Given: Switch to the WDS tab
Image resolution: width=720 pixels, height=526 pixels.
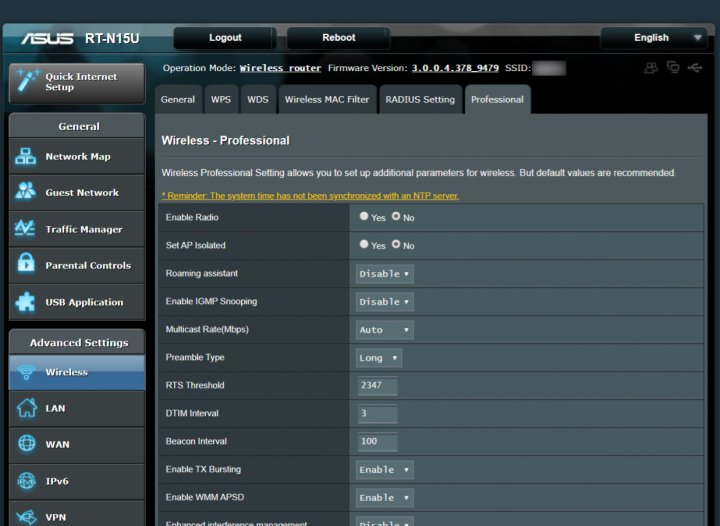Looking at the screenshot, I should [x=258, y=100].
